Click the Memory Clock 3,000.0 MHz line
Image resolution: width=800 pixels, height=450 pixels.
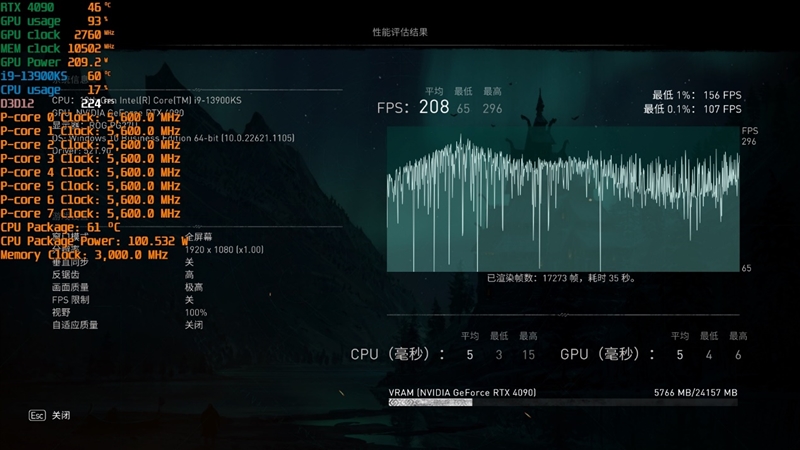coord(84,255)
